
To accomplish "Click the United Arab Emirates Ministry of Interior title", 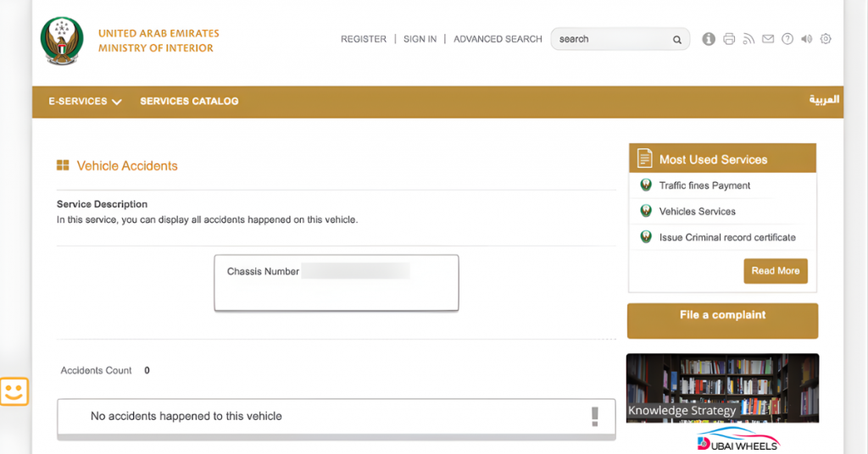I will click(x=159, y=41).
